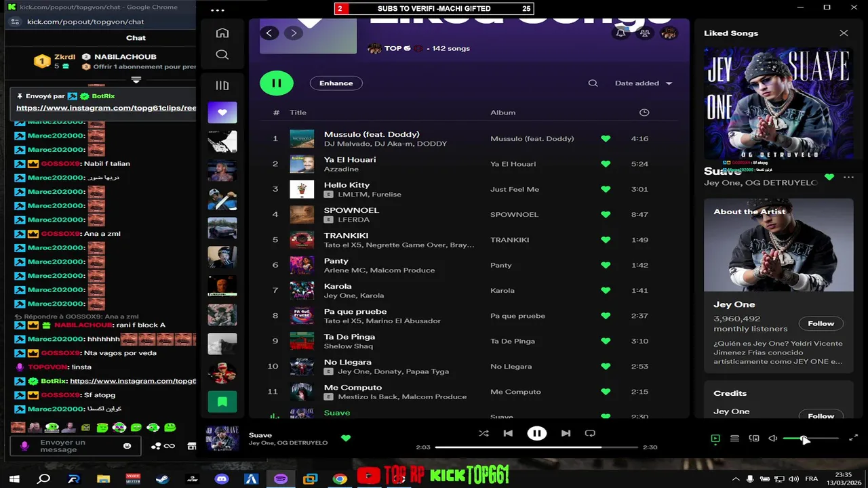Toggle Now Playing view panel
Image resolution: width=868 pixels, height=488 pixels.
pyautogui.click(x=715, y=439)
